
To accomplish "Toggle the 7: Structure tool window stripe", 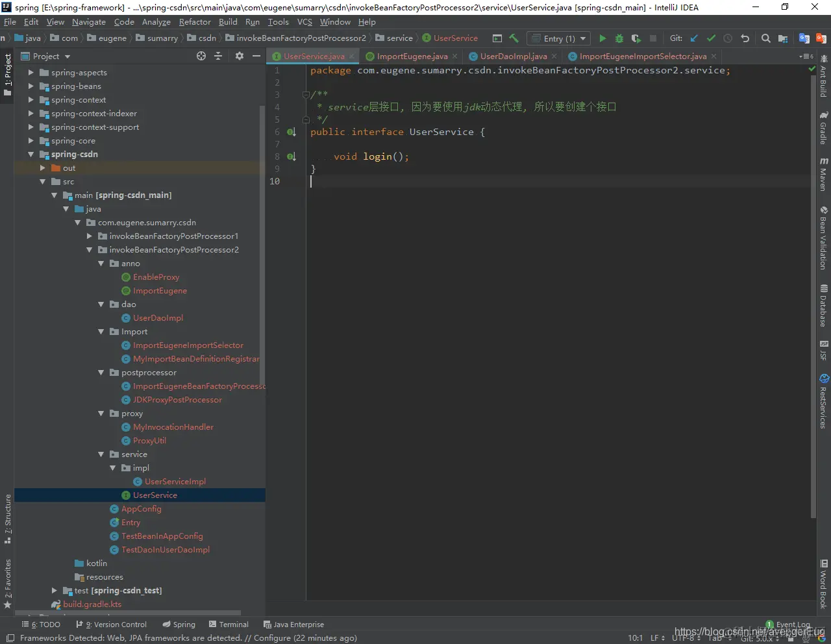I will click(x=7, y=519).
